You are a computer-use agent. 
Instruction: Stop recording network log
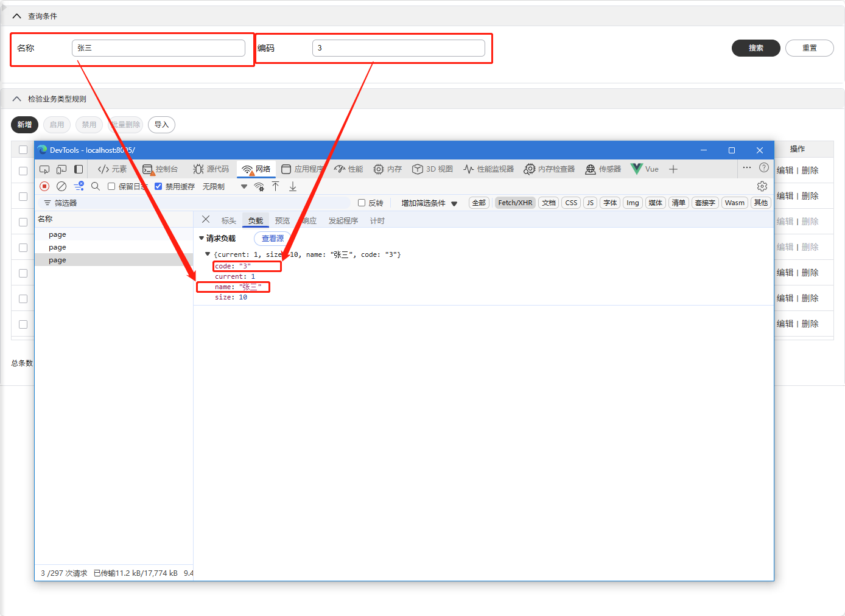click(x=44, y=186)
